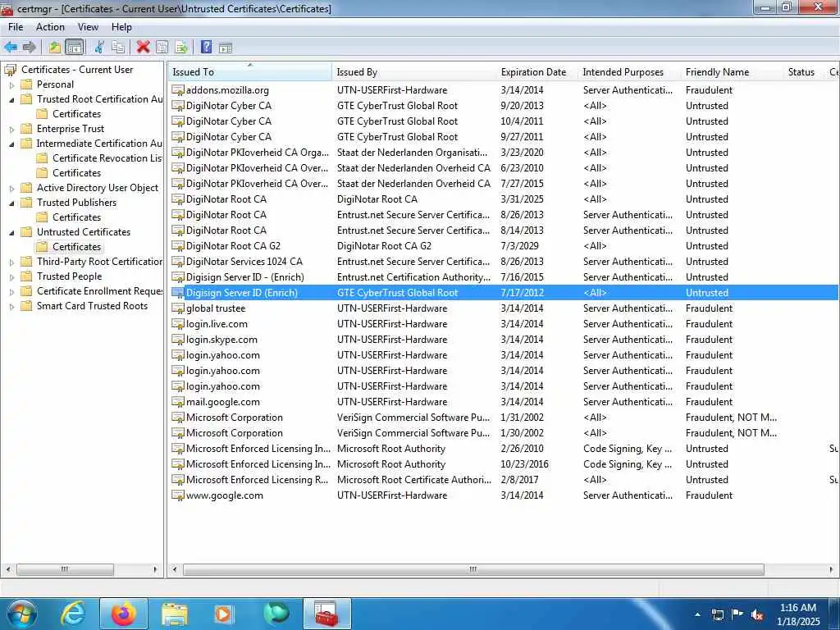Open the media player taskbar icon

coord(224,614)
